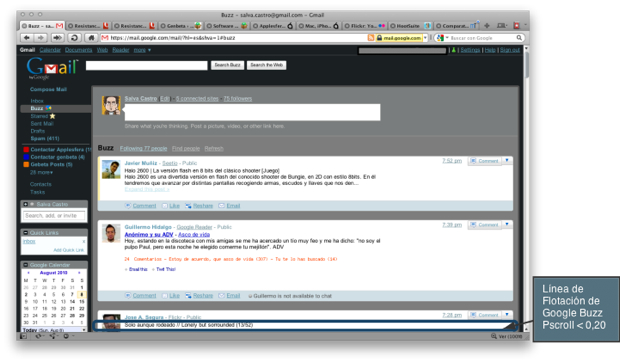Open the Spam (411) folder

point(45,138)
